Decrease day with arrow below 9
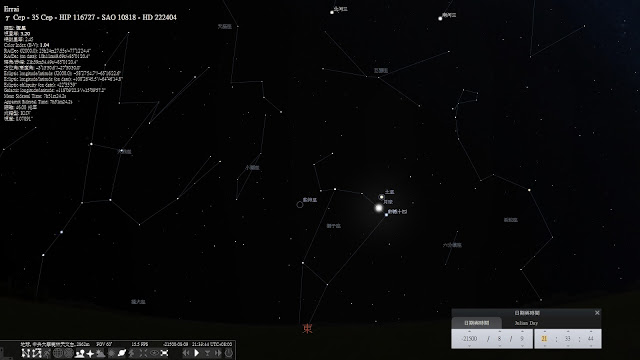 pos(522,346)
